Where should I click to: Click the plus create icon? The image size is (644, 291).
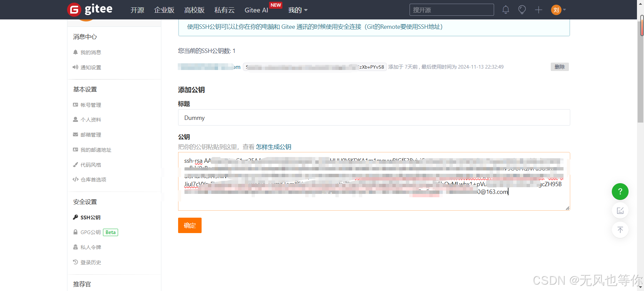[539, 10]
